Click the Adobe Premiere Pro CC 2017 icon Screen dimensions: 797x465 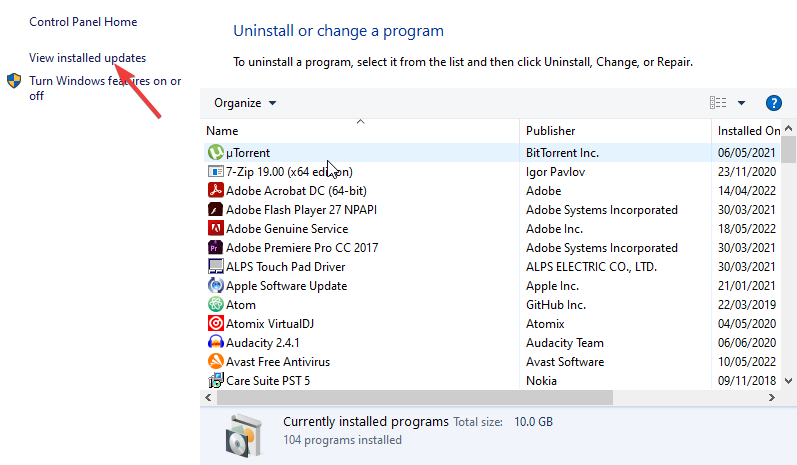pyautogui.click(x=216, y=247)
